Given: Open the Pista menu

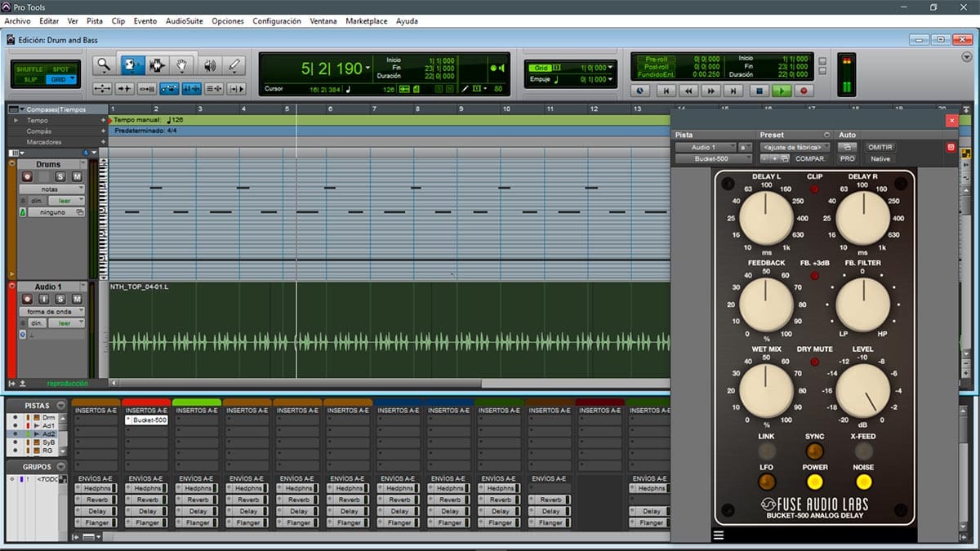Looking at the screenshot, I should (x=95, y=21).
